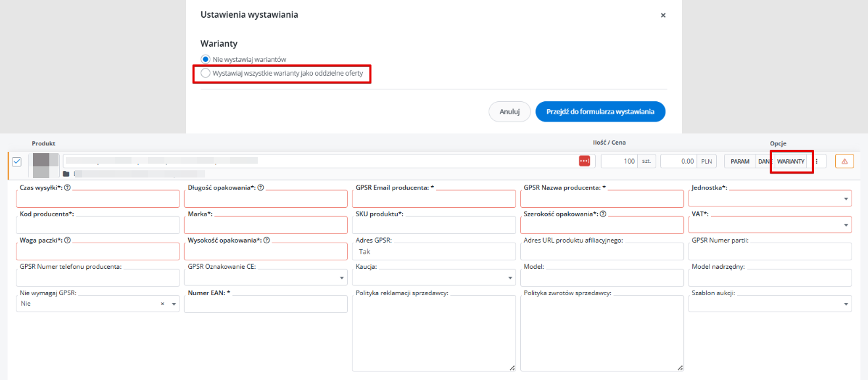Open the VAT dropdown list
Image resolution: width=868 pixels, height=380 pixels.
tap(844, 225)
